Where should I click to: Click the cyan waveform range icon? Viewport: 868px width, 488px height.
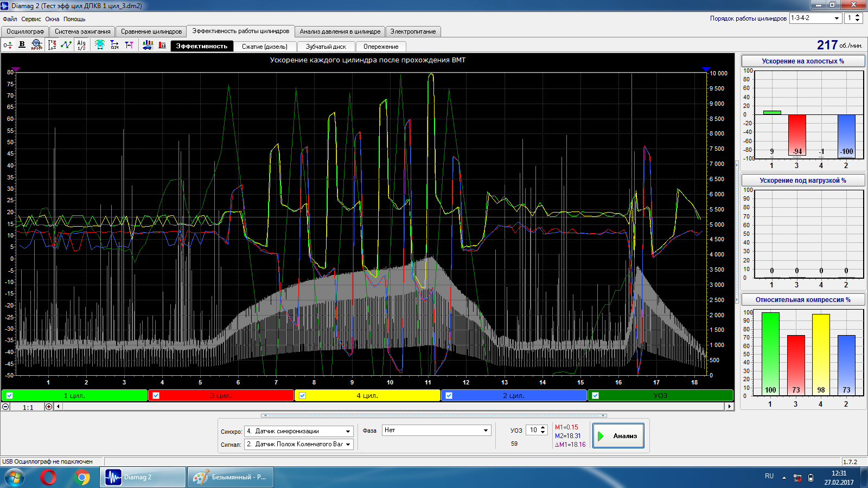[100, 45]
